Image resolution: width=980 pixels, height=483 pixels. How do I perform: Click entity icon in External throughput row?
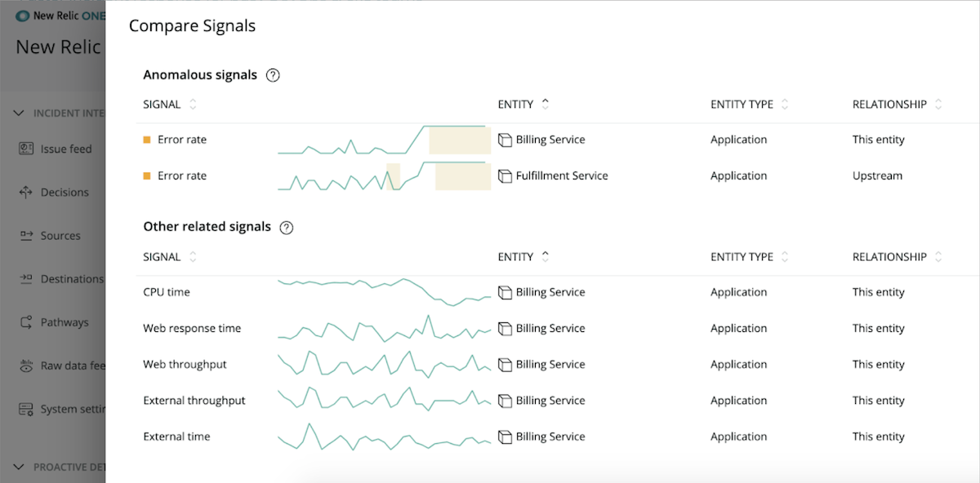pyautogui.click(x=505, y=401)
